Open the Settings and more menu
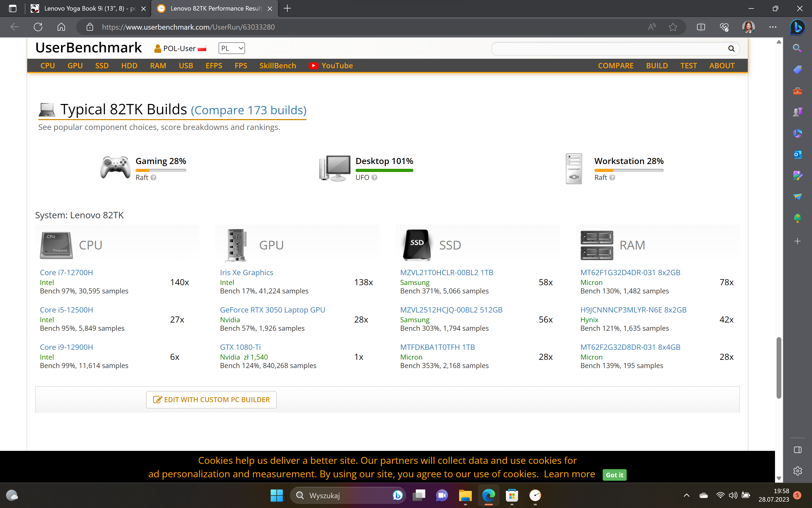812x508 pixels. click(773, 27)
